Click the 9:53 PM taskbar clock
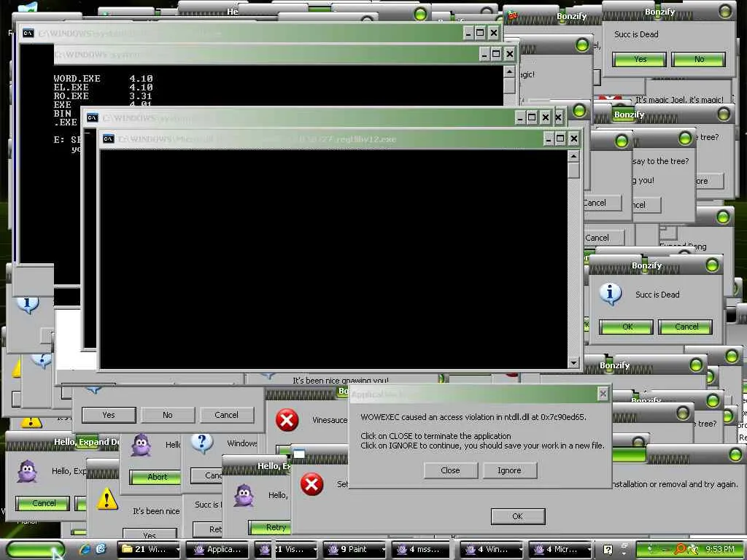Screen dimensions: 747x560 point(720,549)
